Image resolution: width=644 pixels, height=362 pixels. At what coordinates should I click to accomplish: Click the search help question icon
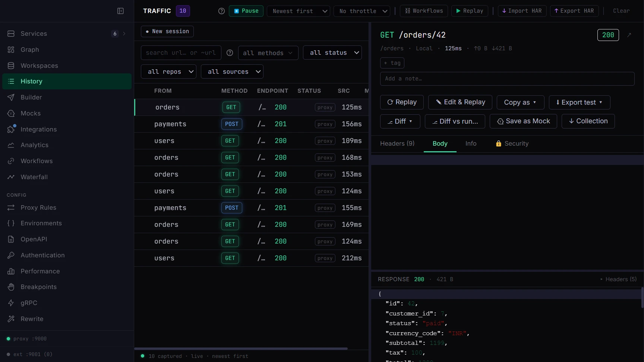[x=230, y=53]
